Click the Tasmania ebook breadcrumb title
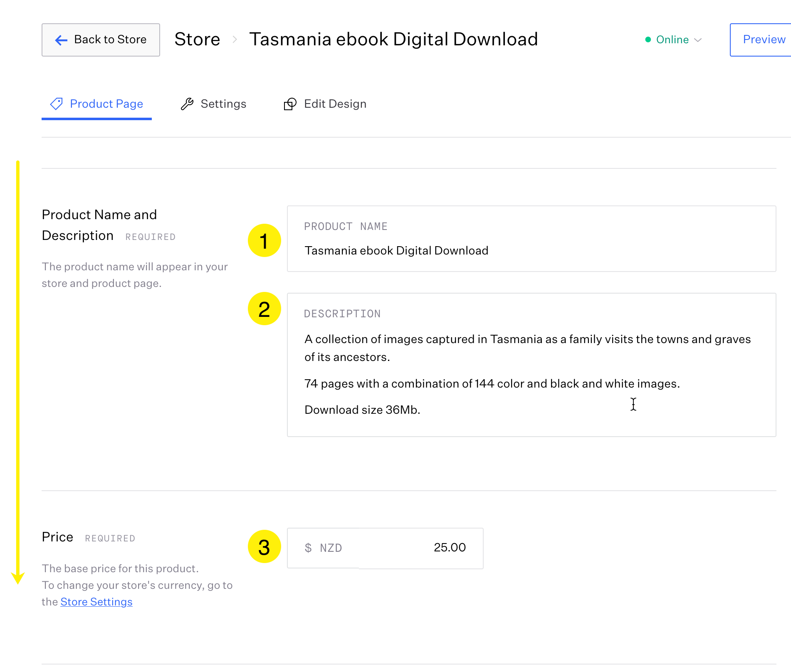 point(393,40)
